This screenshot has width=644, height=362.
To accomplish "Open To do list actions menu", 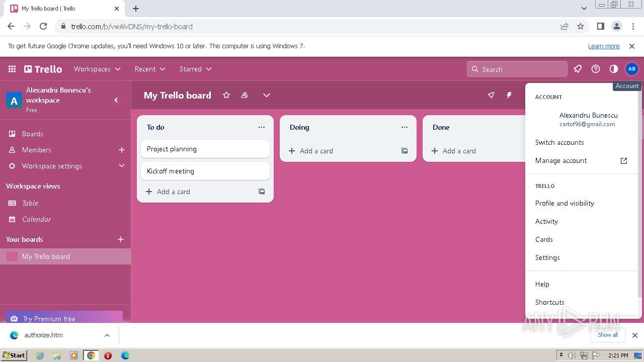I will [x=262, y=127].
